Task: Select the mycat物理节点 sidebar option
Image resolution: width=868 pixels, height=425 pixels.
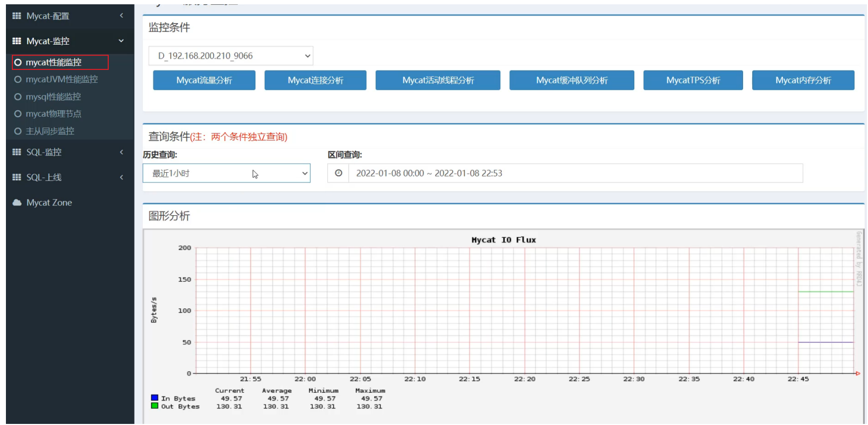Action: pyautogui.click(x=53, y=114)
